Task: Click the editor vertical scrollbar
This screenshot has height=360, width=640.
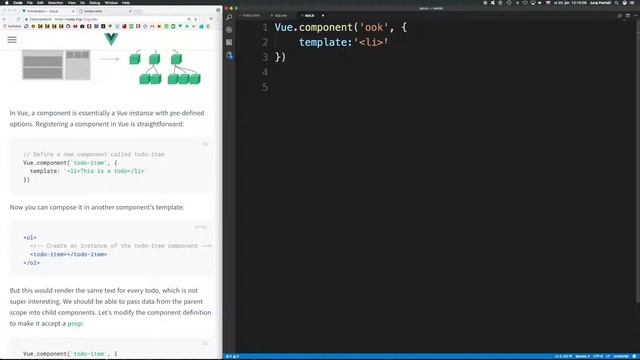Action: point(638,161)
